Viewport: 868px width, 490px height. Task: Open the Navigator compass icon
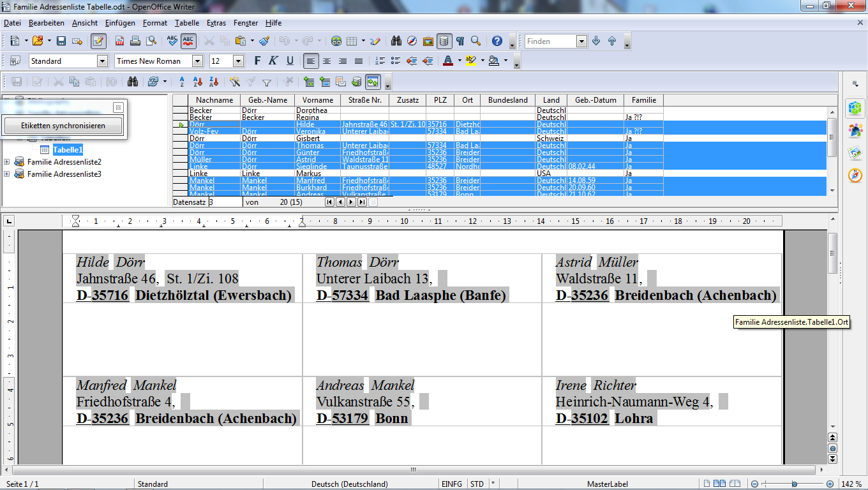click(x=412, y=41)
